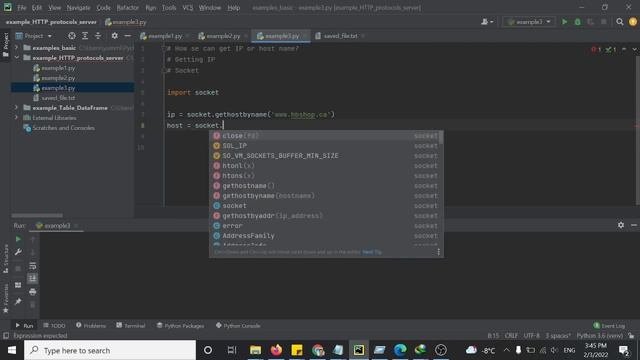Image resolution: width=640 pixels, height=360 pixels.
Task: Close the example3.py editor tab
Action: 304,36
